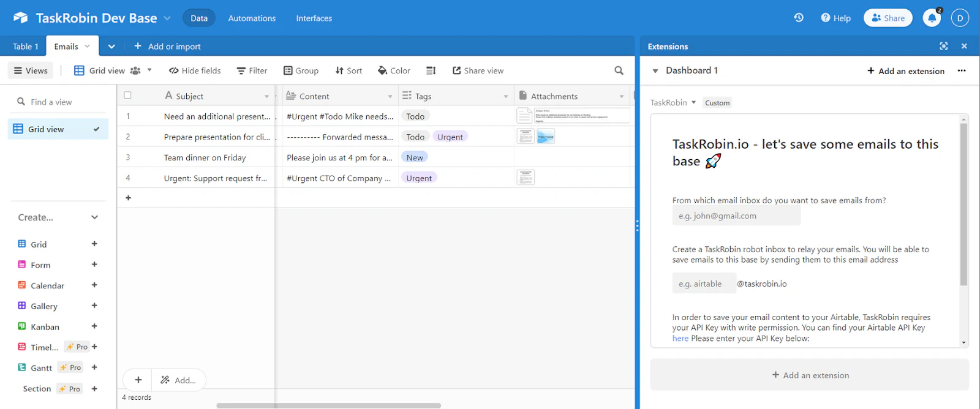Open the Group menu
The image size is (980, 409).
coord(301,70)
